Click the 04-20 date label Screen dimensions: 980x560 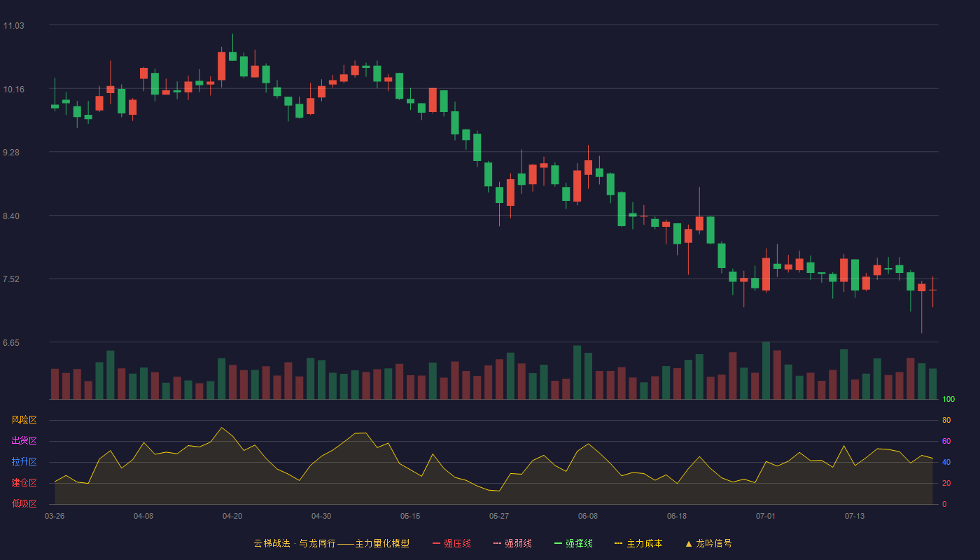pos(232,516)
